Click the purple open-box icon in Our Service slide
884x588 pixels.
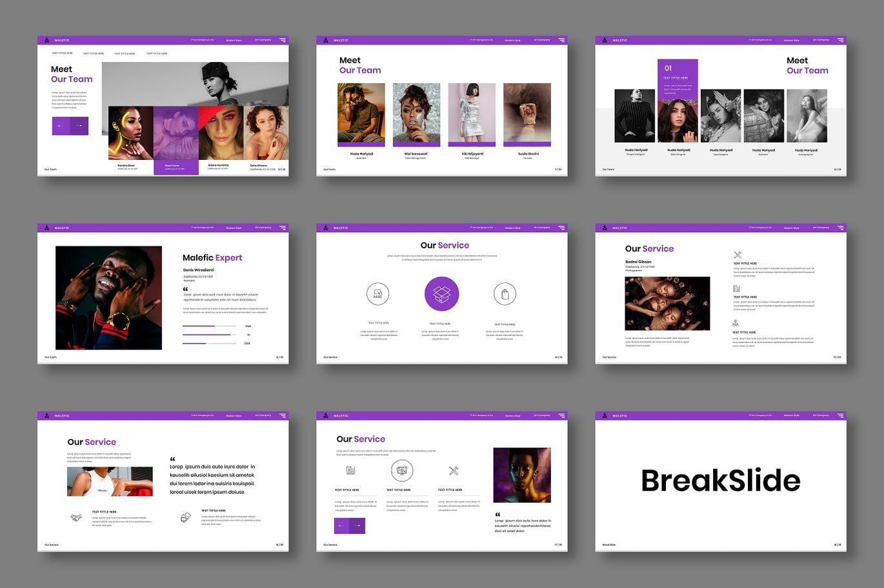coord(441,294)
